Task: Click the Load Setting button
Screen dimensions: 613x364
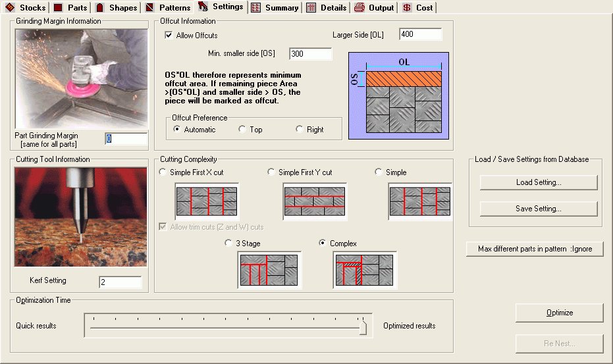Action: pos(538,182)
